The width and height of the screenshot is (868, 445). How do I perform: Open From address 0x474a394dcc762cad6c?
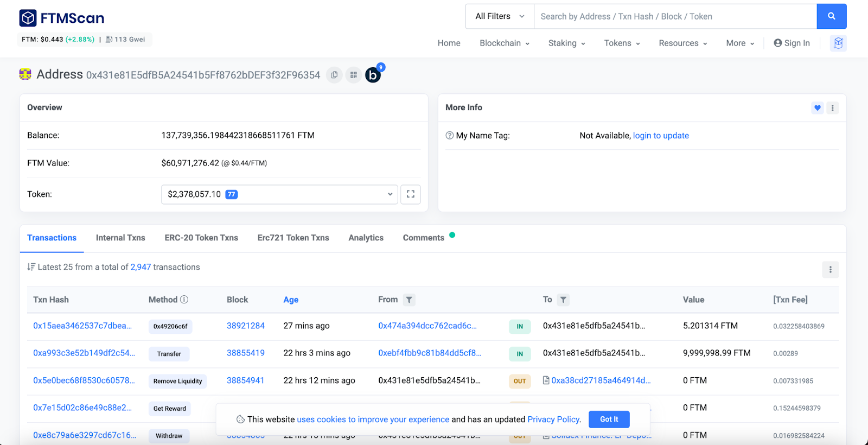[x=427, y=326]
